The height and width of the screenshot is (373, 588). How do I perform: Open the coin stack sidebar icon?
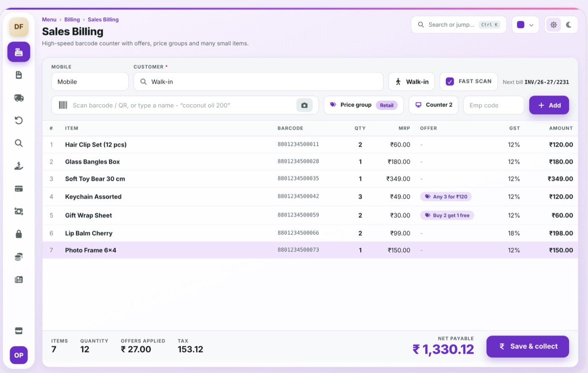19,257
